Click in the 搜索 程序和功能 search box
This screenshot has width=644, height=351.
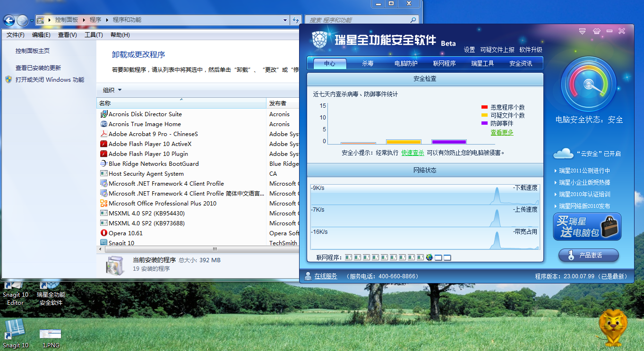pos(359,20)
